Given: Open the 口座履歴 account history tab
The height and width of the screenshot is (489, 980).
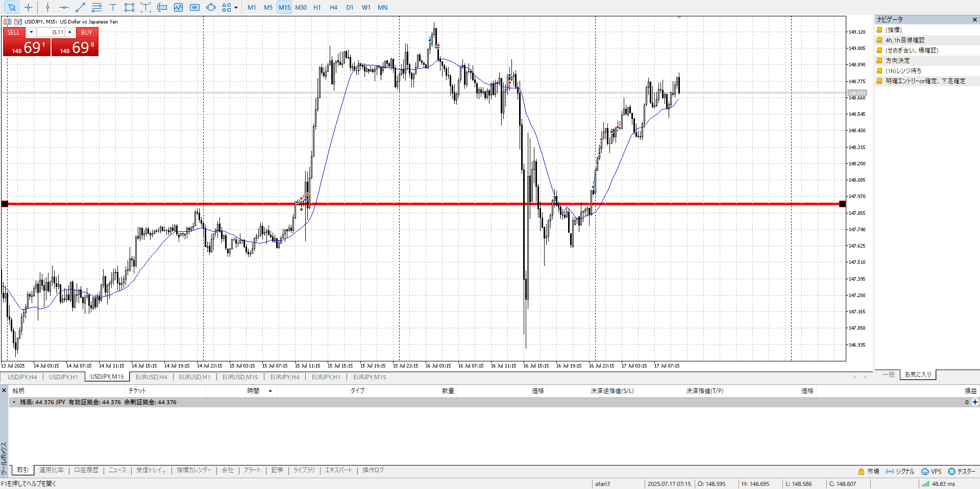Looking at the screenshot, I should (86, 470).
